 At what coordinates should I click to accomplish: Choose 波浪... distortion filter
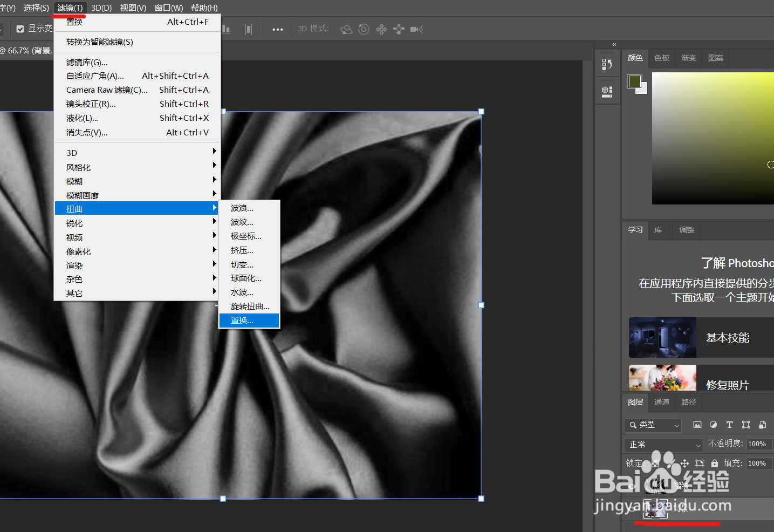click(x=249, y=208)
